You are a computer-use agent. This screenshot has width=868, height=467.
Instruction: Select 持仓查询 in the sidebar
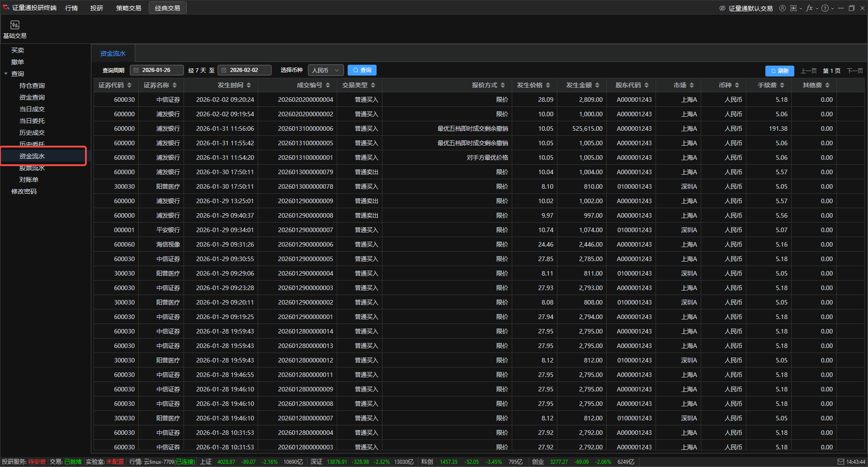32,86
